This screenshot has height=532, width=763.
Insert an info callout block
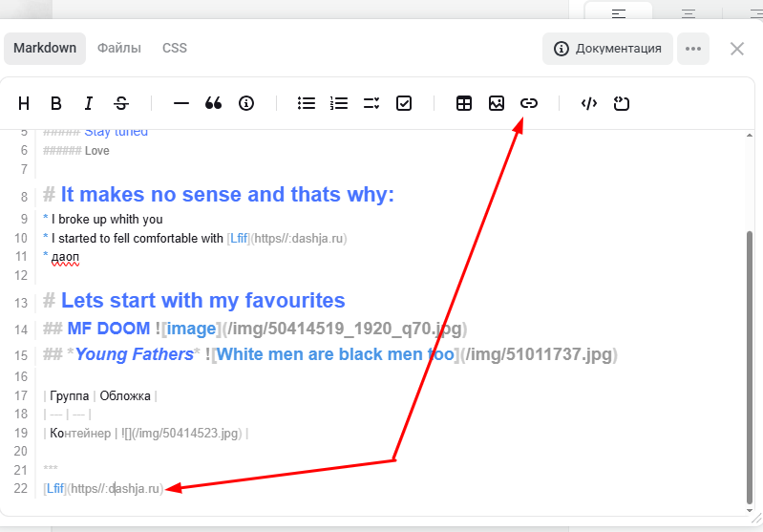point(246,103)
